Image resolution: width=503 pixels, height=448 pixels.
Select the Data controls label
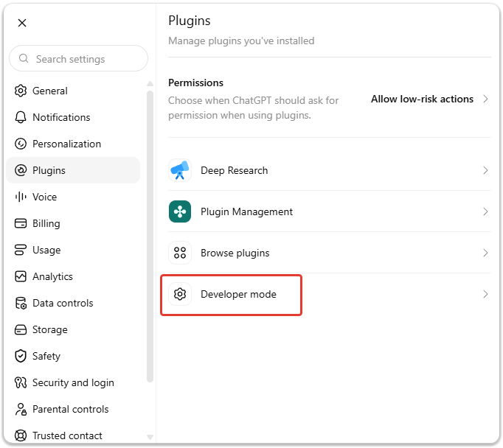coord(63,303)
